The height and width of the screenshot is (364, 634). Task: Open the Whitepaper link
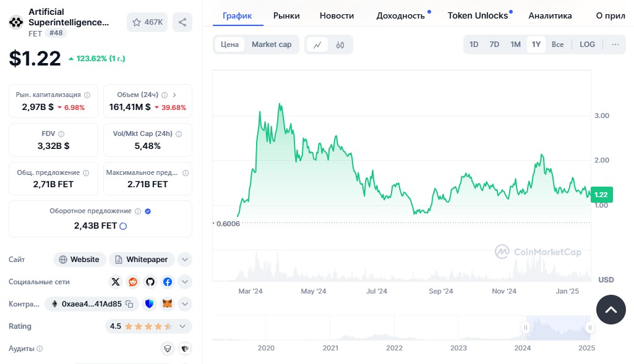pyautogui.click(x=142, y=260)
